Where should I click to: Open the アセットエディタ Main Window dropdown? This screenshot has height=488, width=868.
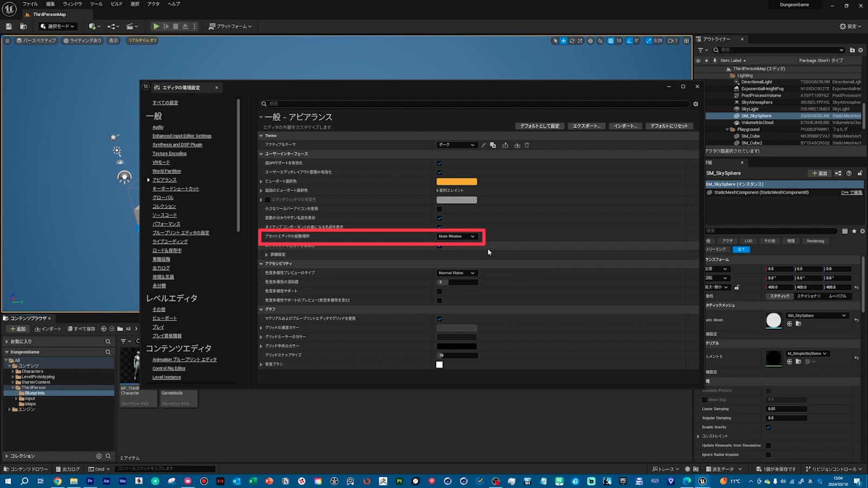tap(457, 236)
